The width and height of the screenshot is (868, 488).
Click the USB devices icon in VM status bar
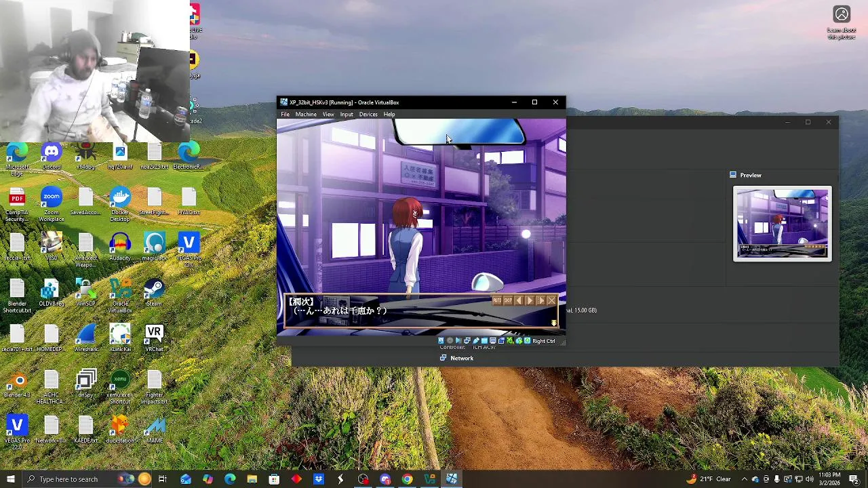(476, 341)
